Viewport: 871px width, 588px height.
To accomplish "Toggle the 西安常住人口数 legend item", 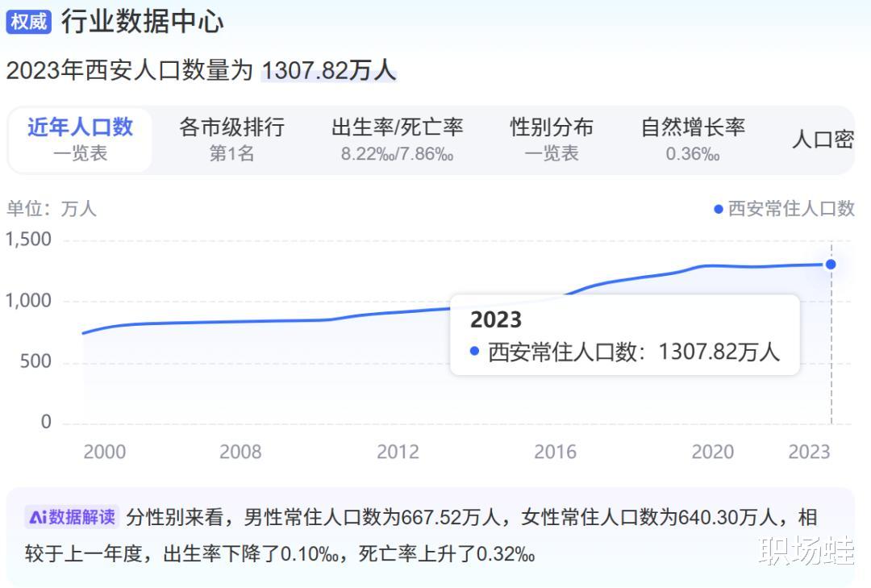I will tap(785, 209).
